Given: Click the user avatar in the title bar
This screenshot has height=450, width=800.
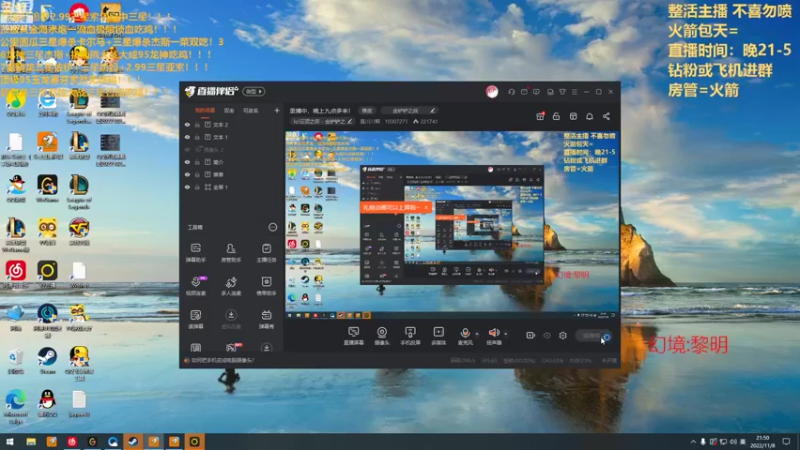Looking at the screenshot, I should click(x=492, y=92).
